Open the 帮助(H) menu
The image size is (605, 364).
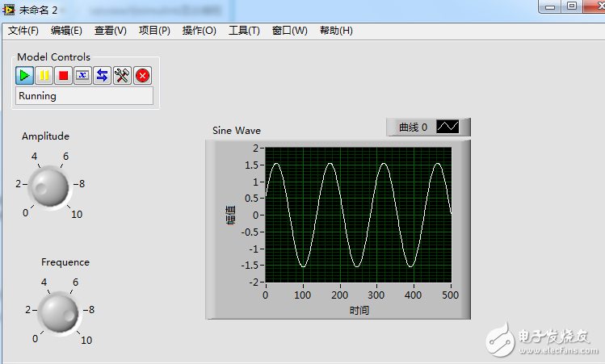[336, 31]
